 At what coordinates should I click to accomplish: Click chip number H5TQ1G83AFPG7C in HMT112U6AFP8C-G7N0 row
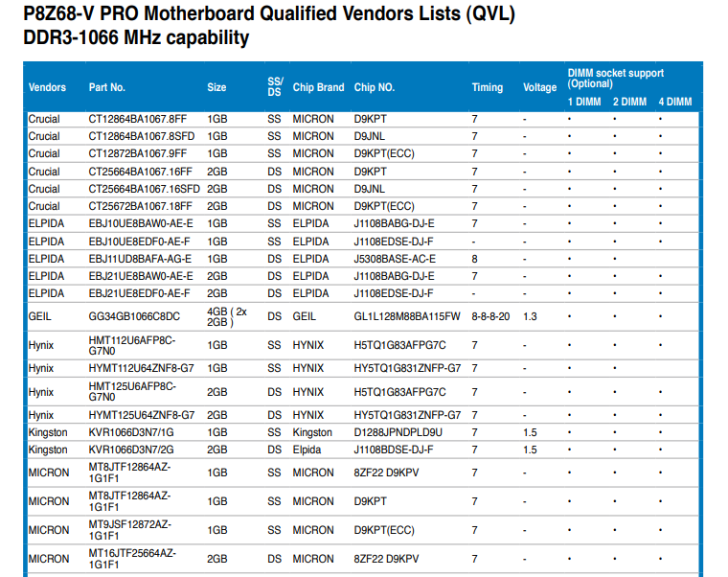[399, 345]
